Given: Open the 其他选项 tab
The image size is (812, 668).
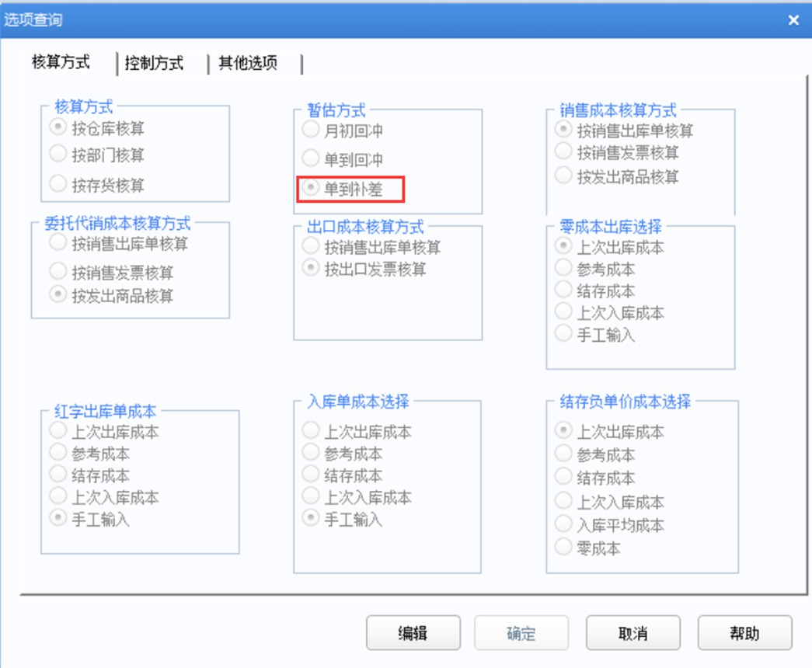Looking at the screenshot, I should point(247,64).
